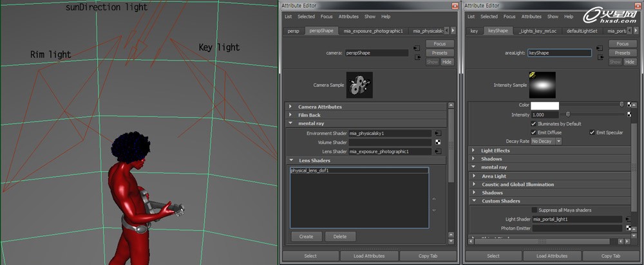The width and height of the screenshot is (644, 265).
Task: Click Intensity Sample thumbnail
Action: click(x=542, y=85)
